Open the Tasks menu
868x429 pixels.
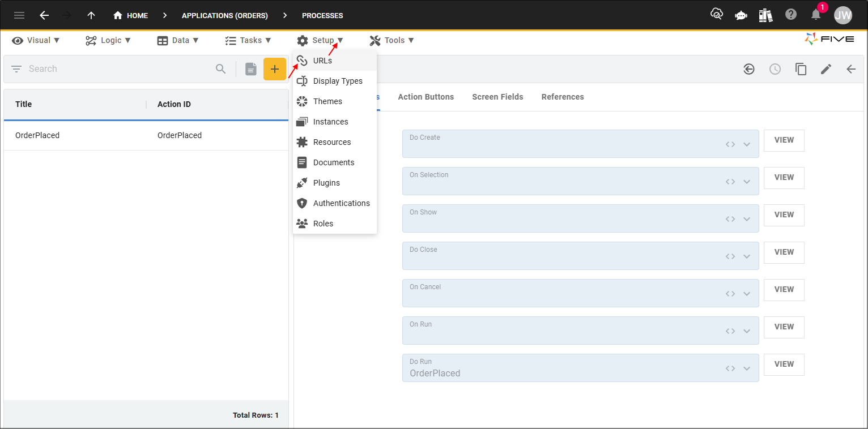click(248, 40)
